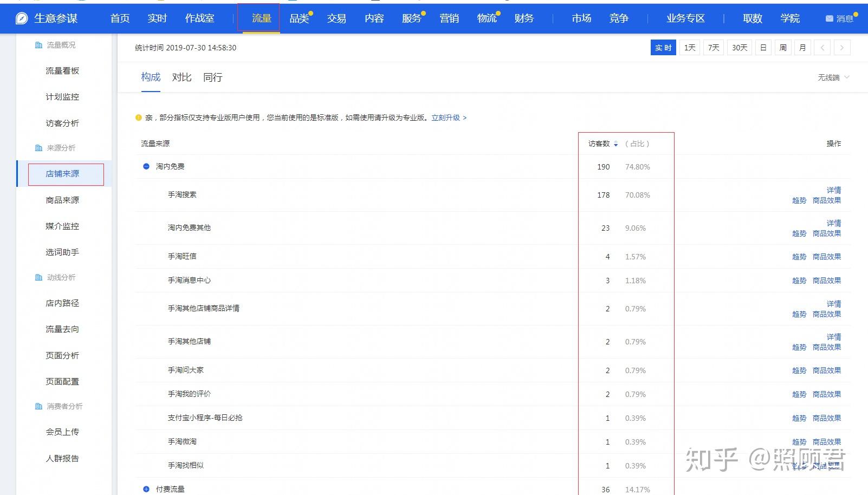Open the 取数 menu
The image size is (868, 495).
coord(753,18)
